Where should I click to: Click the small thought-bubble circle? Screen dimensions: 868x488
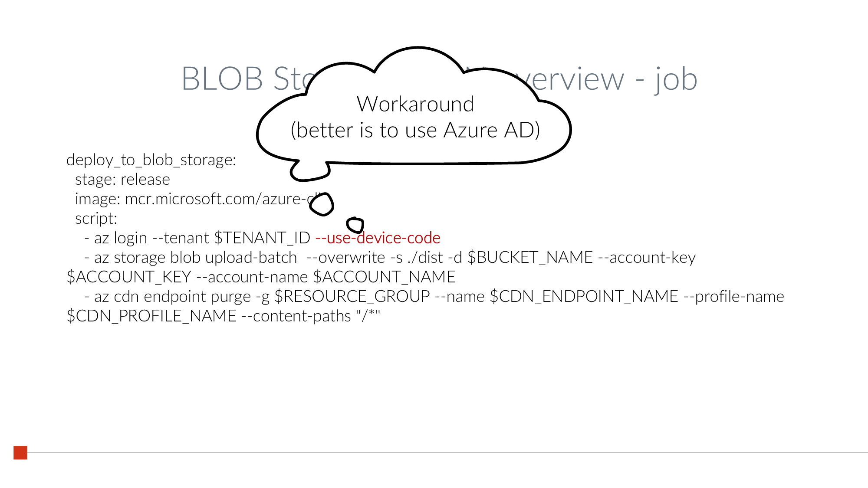pyautogui.click(x=355, y=225)
